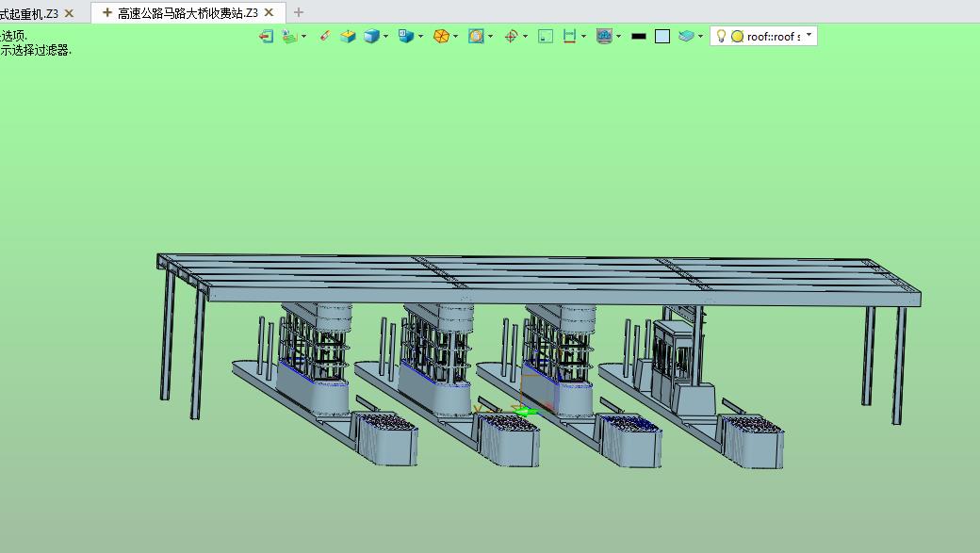Close the 高速公路马路大桥收费站.Z3 tab
The height and width of the screenshot is (553, 980).
[x=269, y=12]
